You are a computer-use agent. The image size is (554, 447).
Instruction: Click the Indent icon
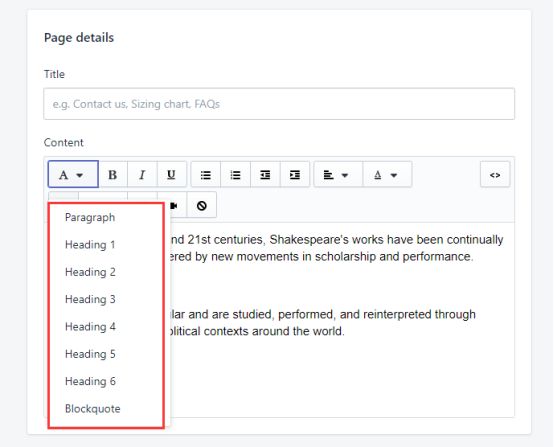click(x=295, y=175)
